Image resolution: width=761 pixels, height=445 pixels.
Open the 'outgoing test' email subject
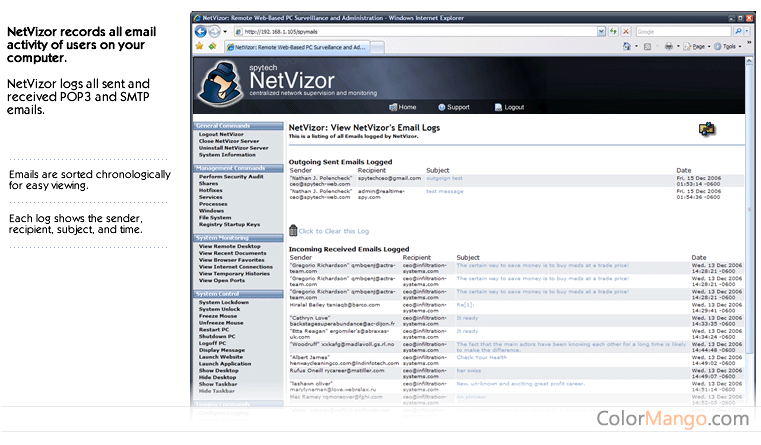point(444,179)
